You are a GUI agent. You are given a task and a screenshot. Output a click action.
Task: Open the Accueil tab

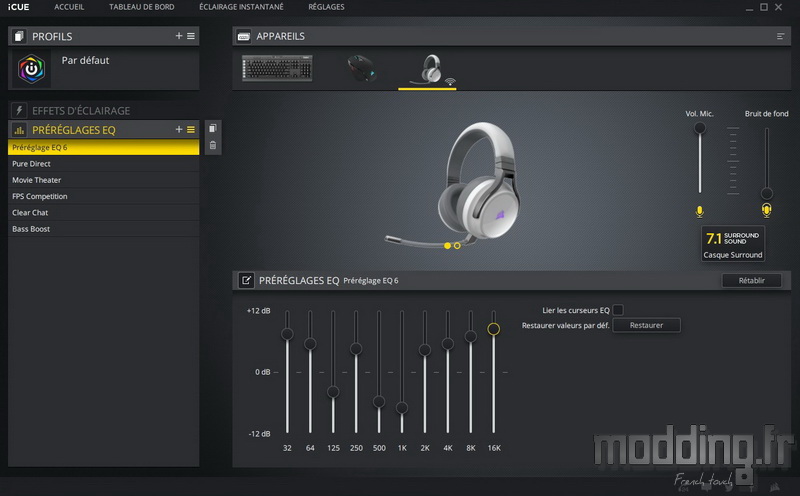(69, 7)
